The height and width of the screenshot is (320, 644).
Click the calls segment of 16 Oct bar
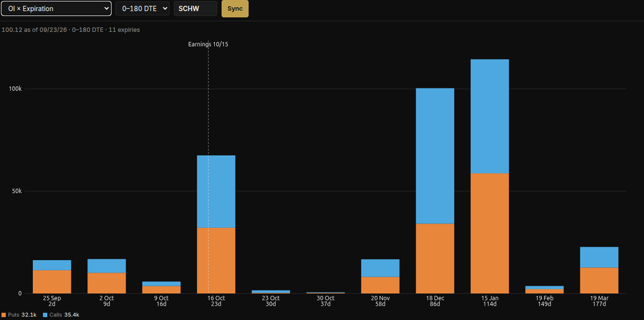[216, 192]
